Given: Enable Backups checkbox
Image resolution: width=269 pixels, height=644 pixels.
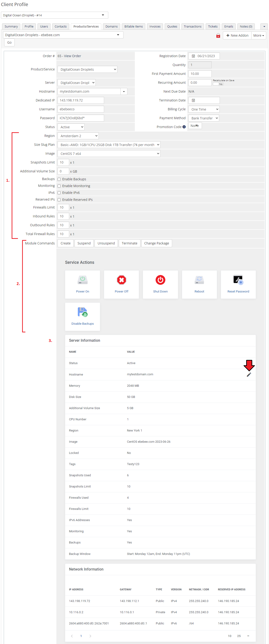Looking at the screenshot, I should 59,179.
